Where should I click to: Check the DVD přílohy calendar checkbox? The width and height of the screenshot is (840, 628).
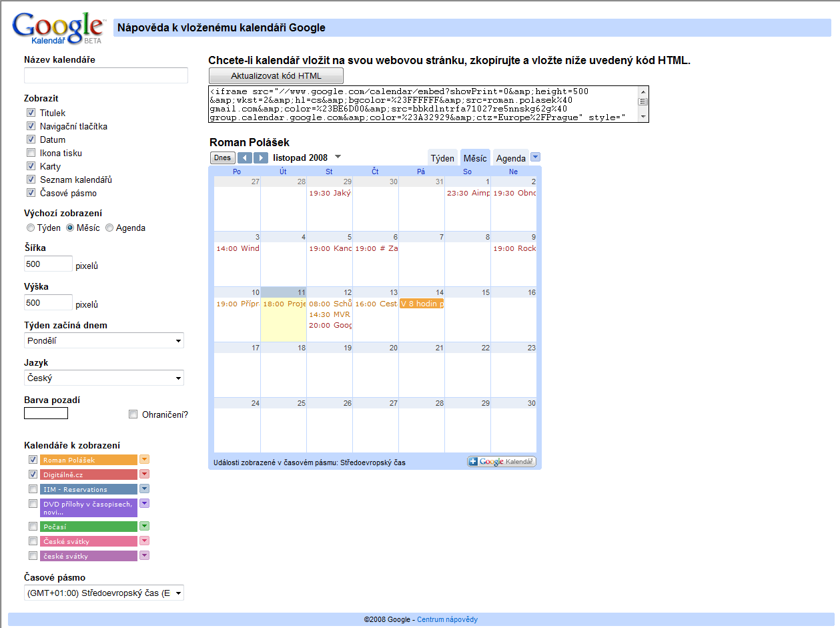coord(33,504)
